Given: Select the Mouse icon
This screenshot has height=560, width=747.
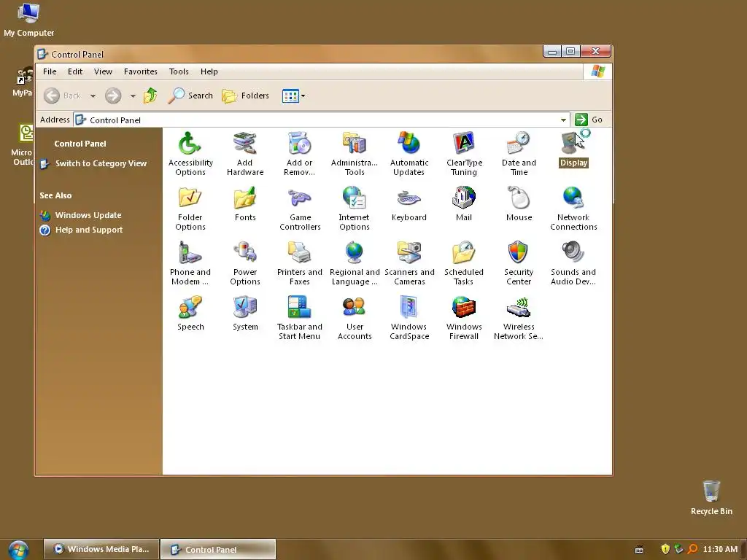Looking at the screenshot, I should 519,204.
